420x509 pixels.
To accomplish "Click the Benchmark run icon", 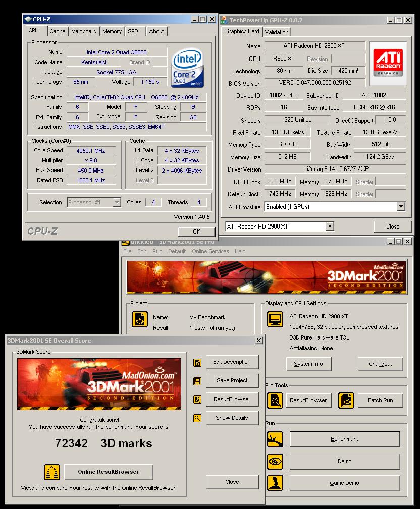I will point(275,439).
